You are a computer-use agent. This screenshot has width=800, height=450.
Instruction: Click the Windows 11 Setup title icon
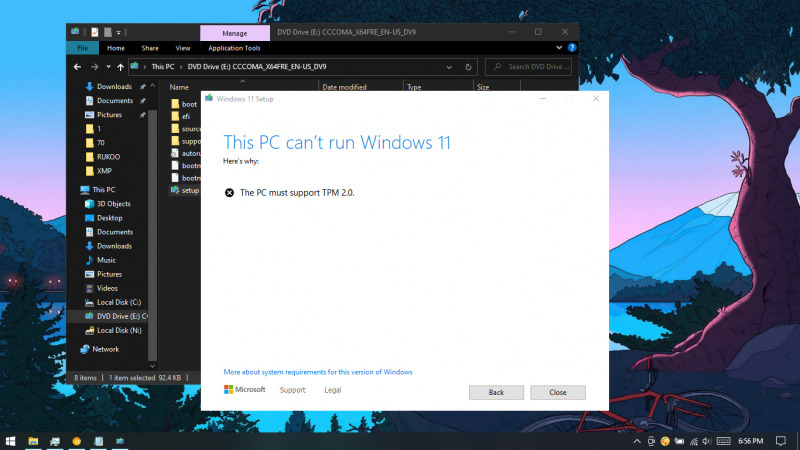click(209, 98)
